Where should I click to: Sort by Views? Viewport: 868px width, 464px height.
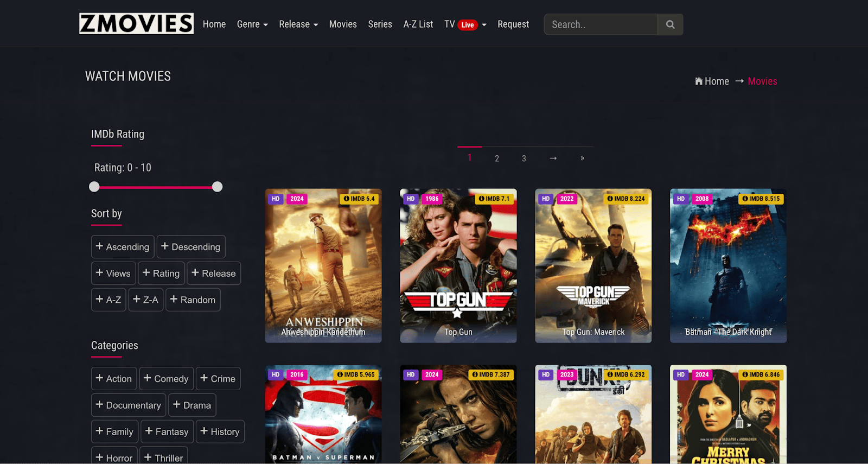coord(113,274)
